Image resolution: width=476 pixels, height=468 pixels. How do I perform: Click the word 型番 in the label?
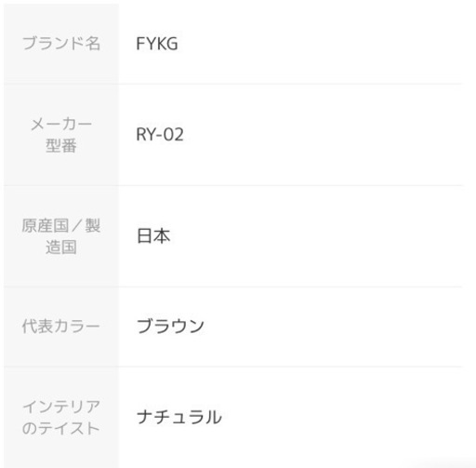click(x=61, y=145)
